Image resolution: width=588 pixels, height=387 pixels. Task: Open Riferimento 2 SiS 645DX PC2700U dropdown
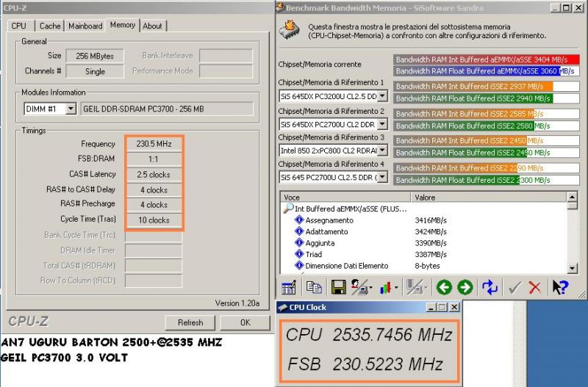382,123
